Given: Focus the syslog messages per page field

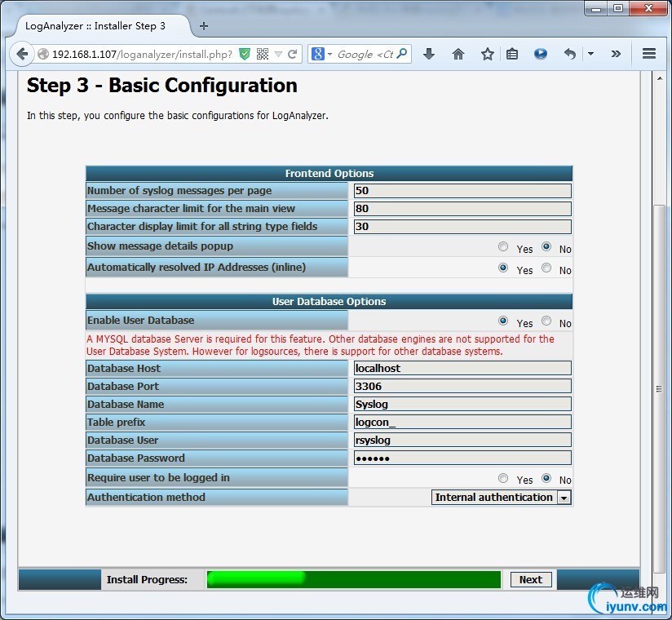Looking at the screenshot, I should point(462,191).
